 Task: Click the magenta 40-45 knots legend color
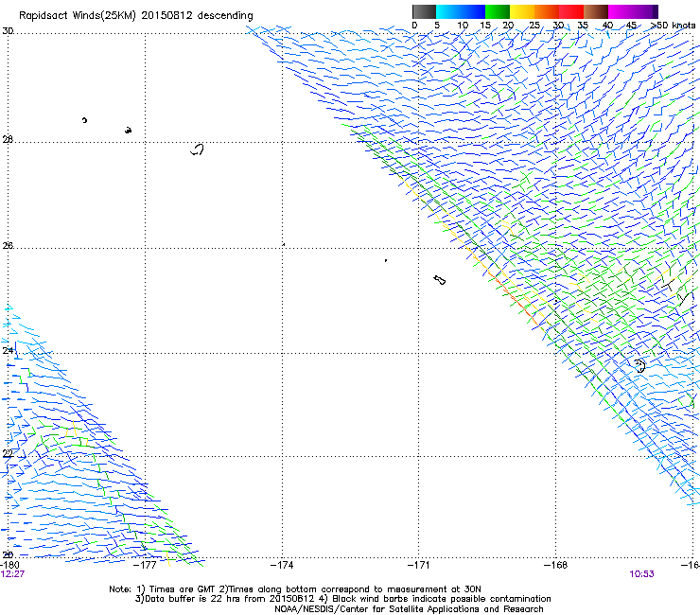pyautogui.click(x=621, y=11)
